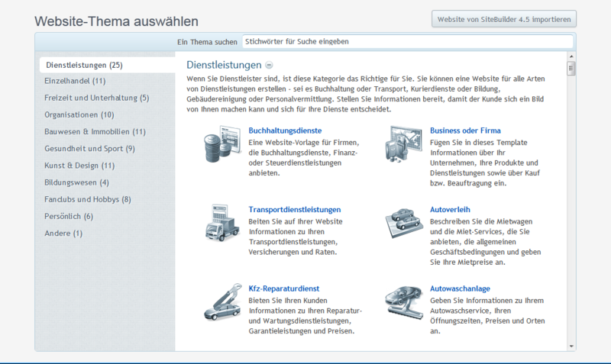Open Bildungswesen (4) category
Viewport: 611px width, 364px height.
(77, 182)
